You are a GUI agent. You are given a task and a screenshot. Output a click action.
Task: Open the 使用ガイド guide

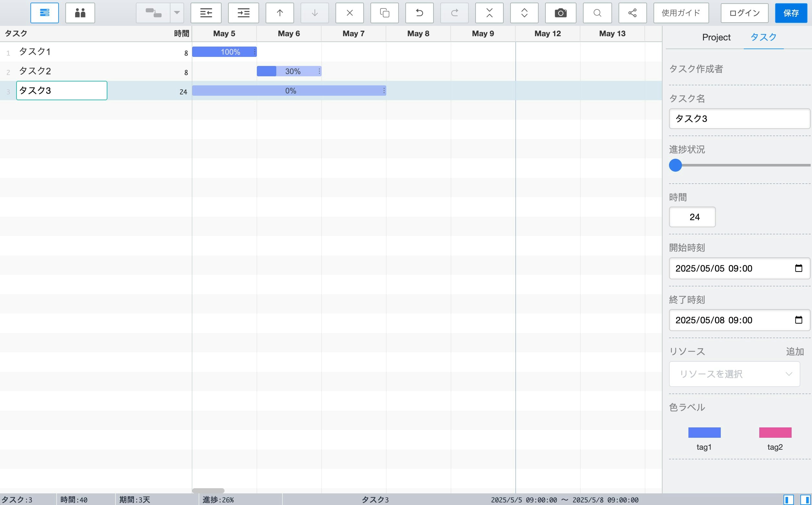click(681, 13)
